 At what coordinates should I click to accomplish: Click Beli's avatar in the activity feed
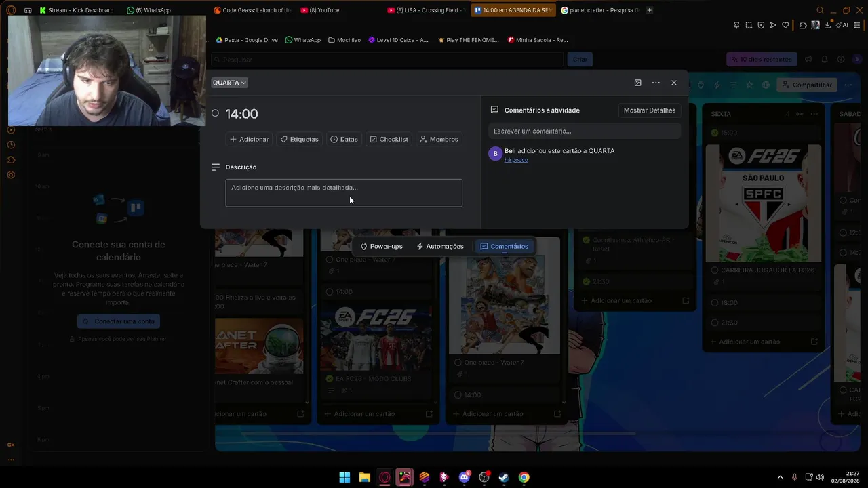tap(495, 154)
